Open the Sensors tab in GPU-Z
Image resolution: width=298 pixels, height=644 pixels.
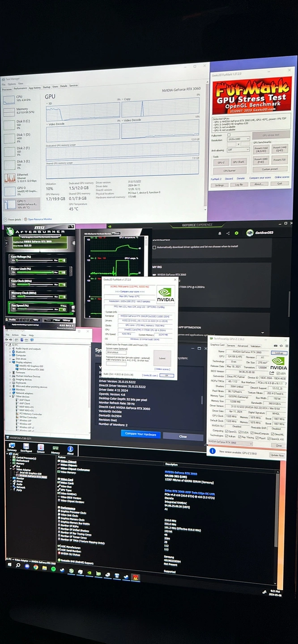(231, 346)
